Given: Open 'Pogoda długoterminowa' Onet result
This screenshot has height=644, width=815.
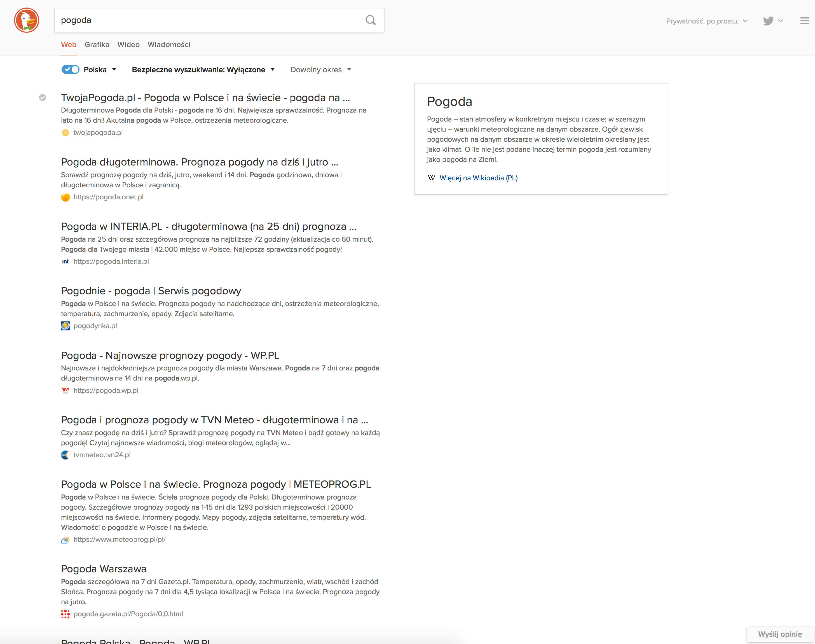Looking at the screenshot, I should [200, 162].
